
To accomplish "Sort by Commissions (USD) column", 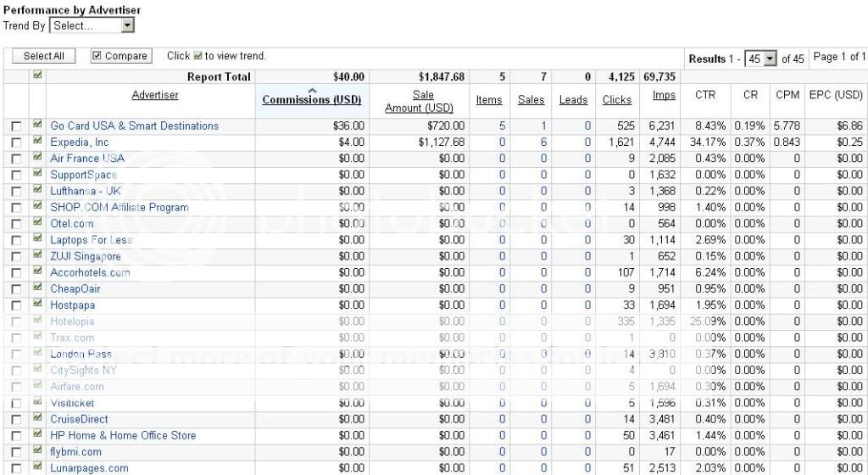I will pos(312,99).
